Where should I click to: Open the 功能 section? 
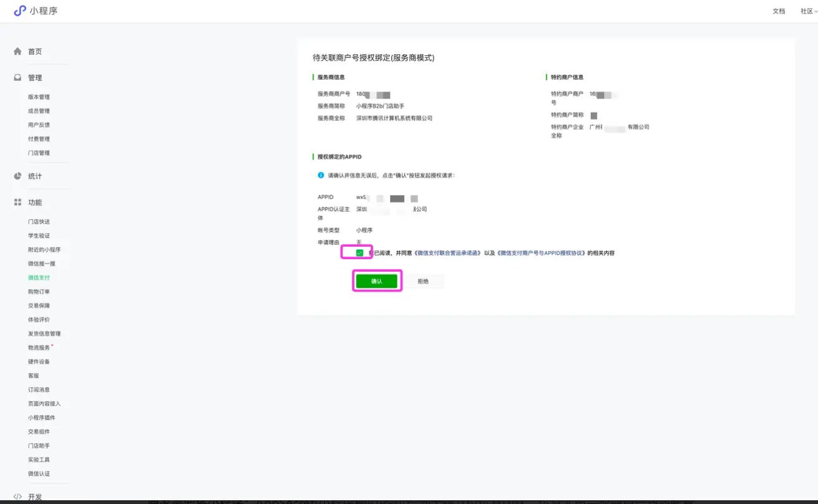click(x=35, y=202)
